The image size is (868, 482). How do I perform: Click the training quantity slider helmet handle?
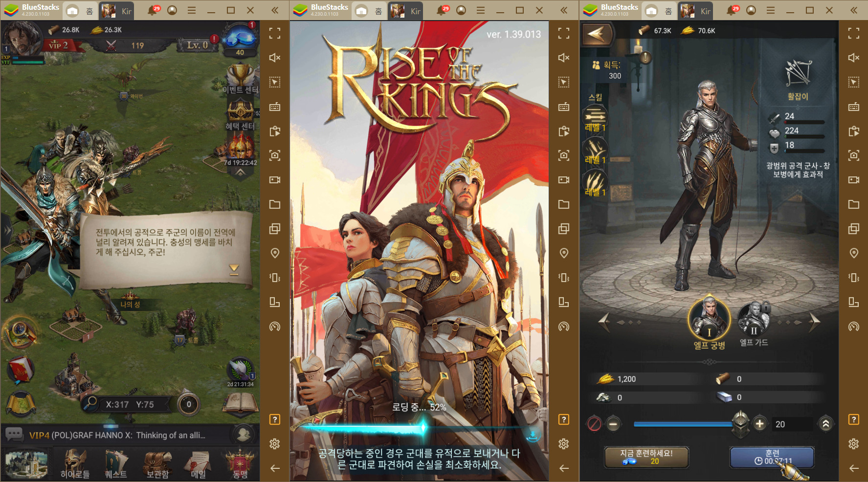point(741,423)
